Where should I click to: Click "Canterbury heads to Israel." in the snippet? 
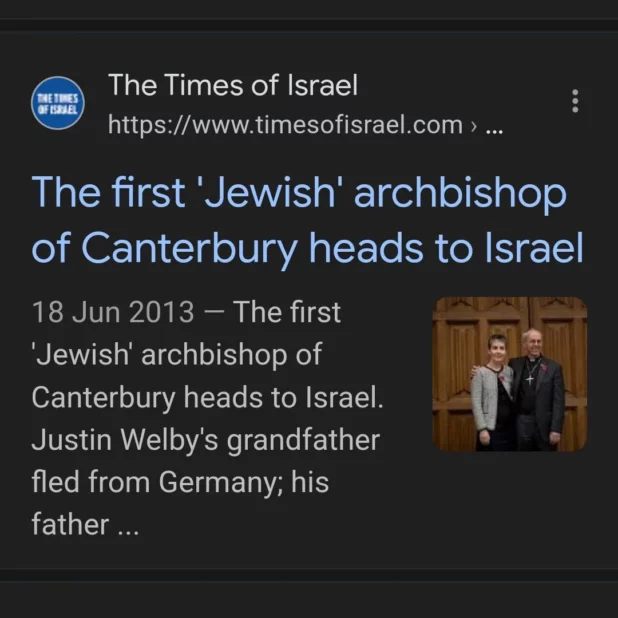click(x=207, y=397)
